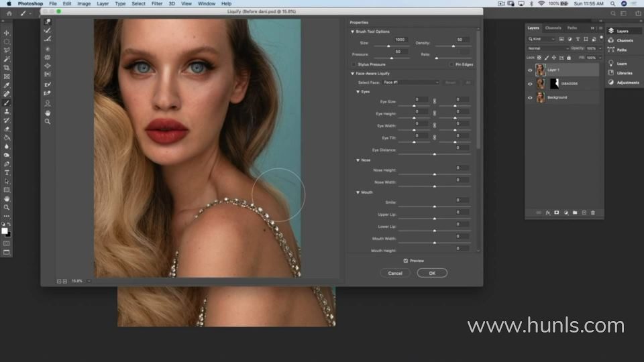This screenshot has width=644, height=362.
Task: Click the add layer style fx icon
Action: click(547, 213)
